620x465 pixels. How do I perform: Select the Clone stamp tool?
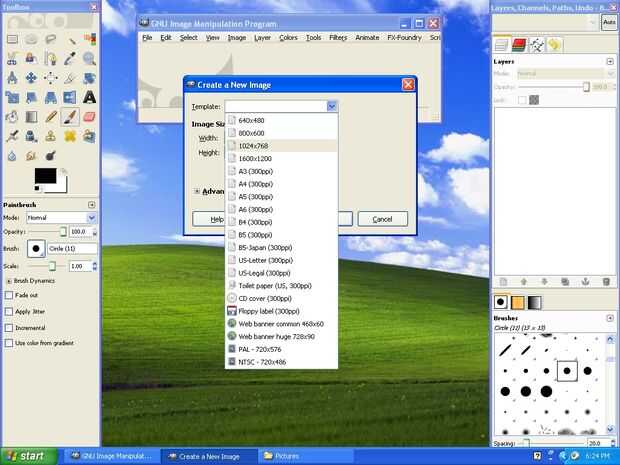pyautogui.click(x=51, y=136)
